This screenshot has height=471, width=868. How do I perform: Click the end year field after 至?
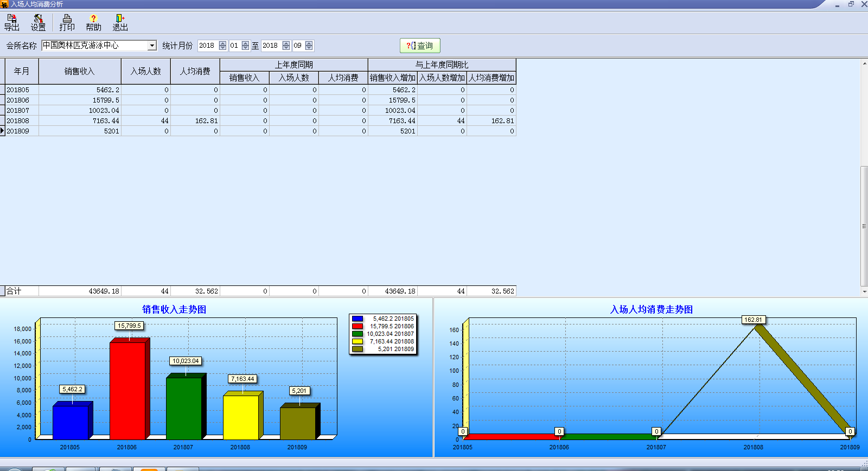point(271,46)
